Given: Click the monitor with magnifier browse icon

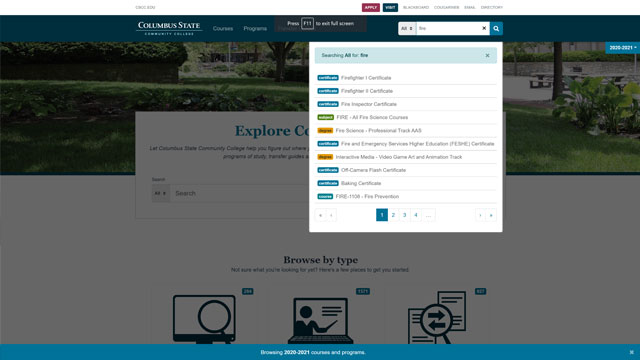Looking at the screenshot, I should click(x=204, y=319).
